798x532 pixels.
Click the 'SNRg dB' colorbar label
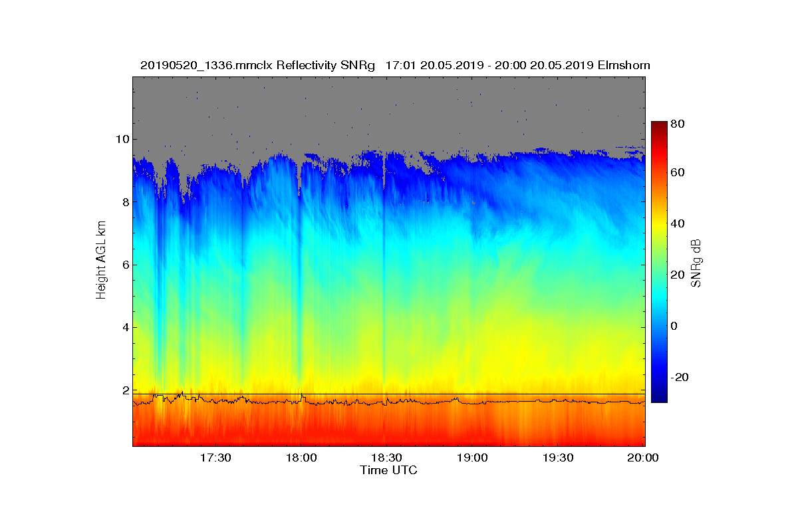pos(697,263)
